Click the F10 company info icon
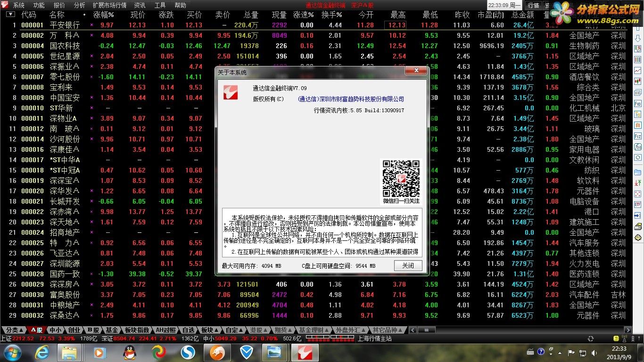Screen dimensions: 644x362 [x=638, y=103]
